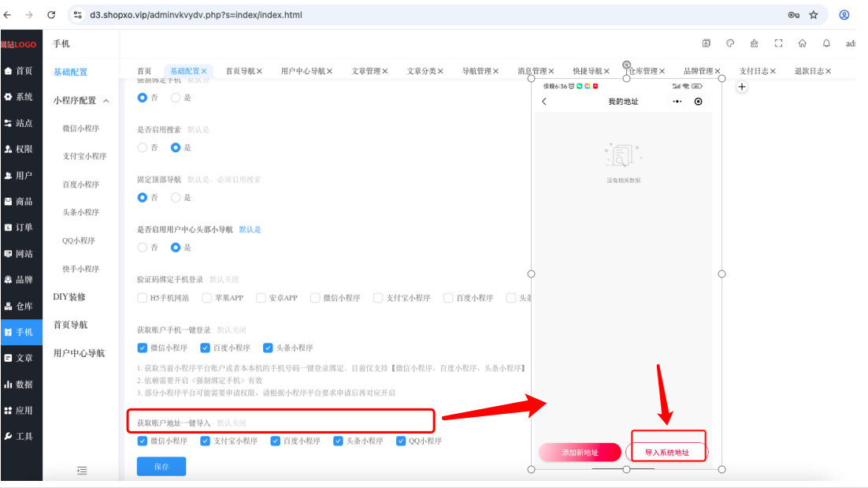Open 快手小程序 in the submenu

81,269
